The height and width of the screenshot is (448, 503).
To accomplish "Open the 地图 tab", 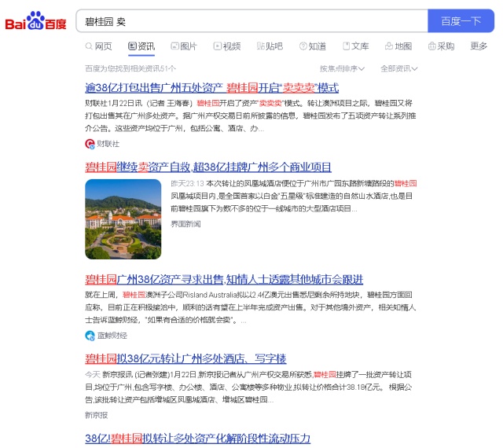I will 398,46.
